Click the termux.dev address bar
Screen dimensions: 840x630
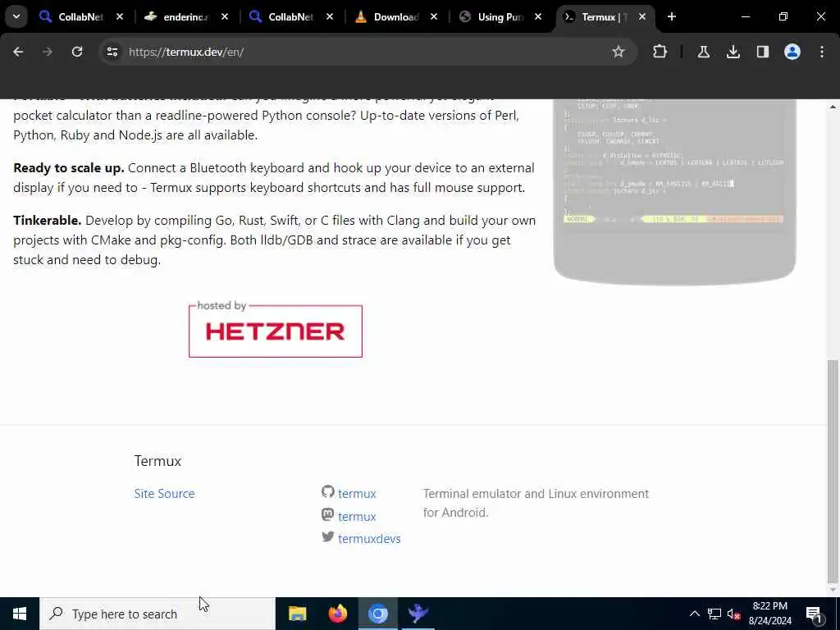click(x=368, y=52)
